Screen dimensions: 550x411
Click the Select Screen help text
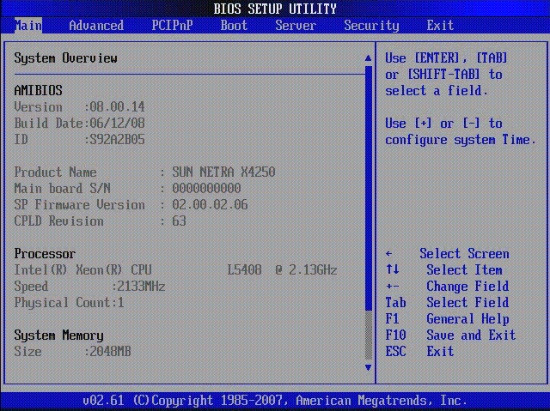[x=464, y=254]
